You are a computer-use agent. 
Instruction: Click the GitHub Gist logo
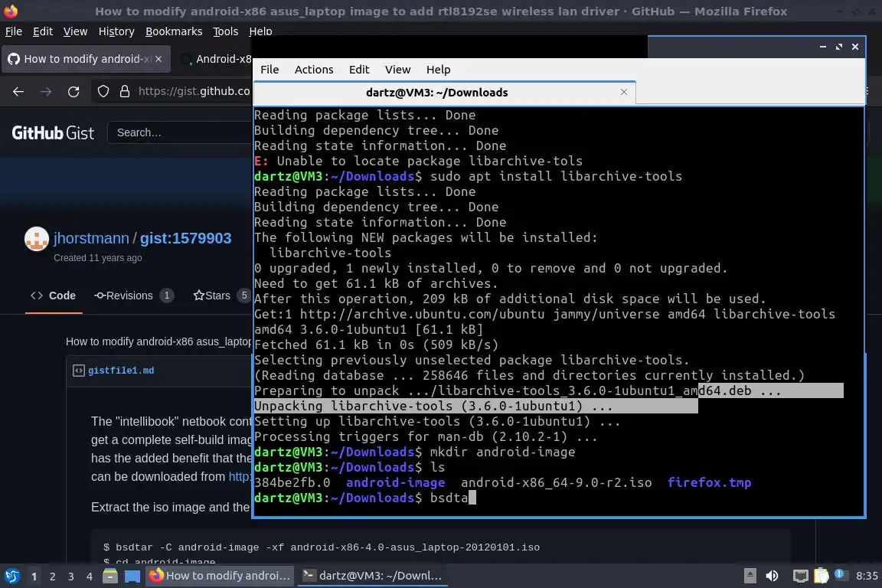pyautogui.click(x=53, y=132)
